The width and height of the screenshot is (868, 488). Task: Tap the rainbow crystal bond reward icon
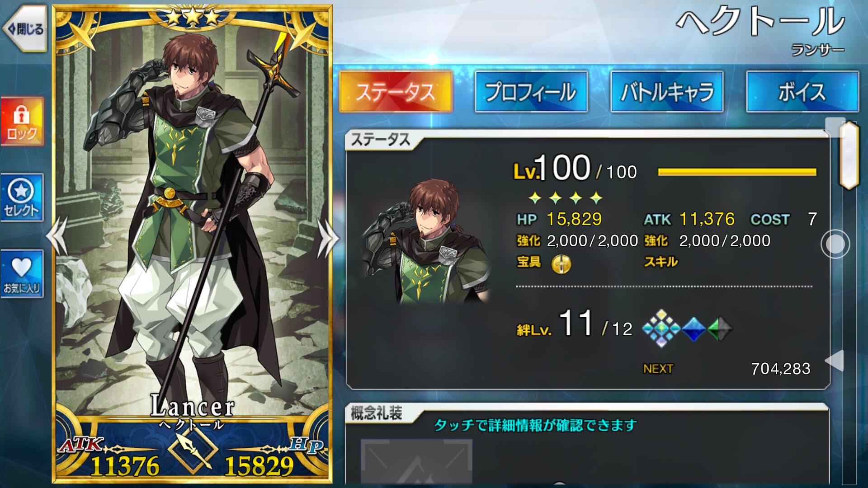[x=661, y=328]
